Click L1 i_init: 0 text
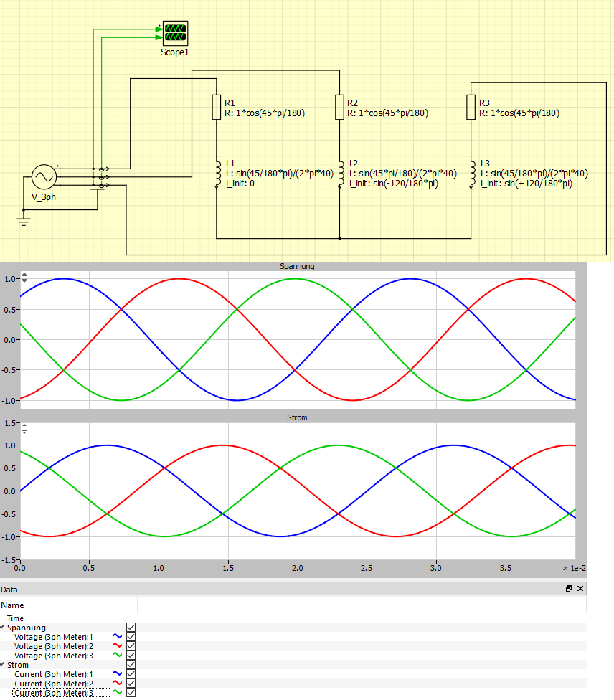The width and height of the screenshot is (614, 700). click(x=240, y=184)
